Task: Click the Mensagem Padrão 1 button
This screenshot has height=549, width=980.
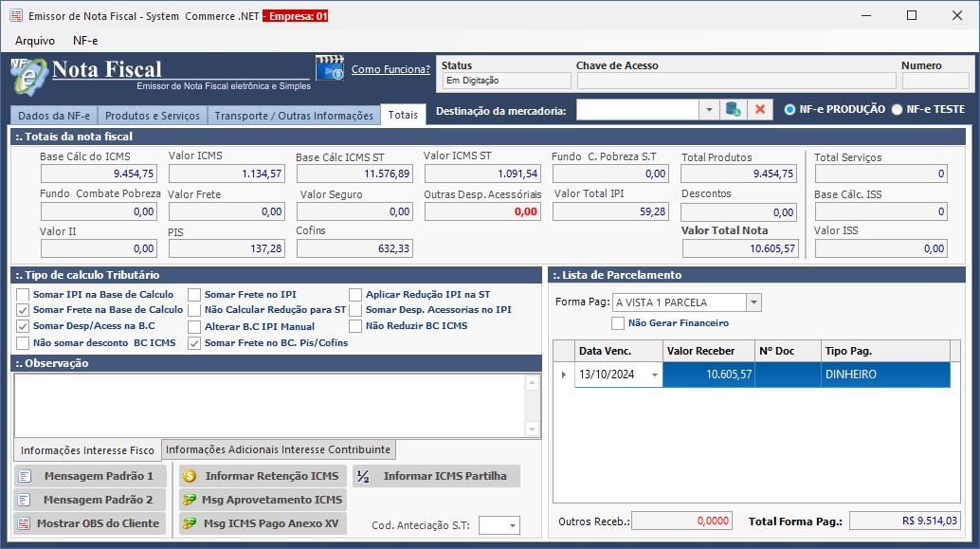Action: click(x=89, y=476)
